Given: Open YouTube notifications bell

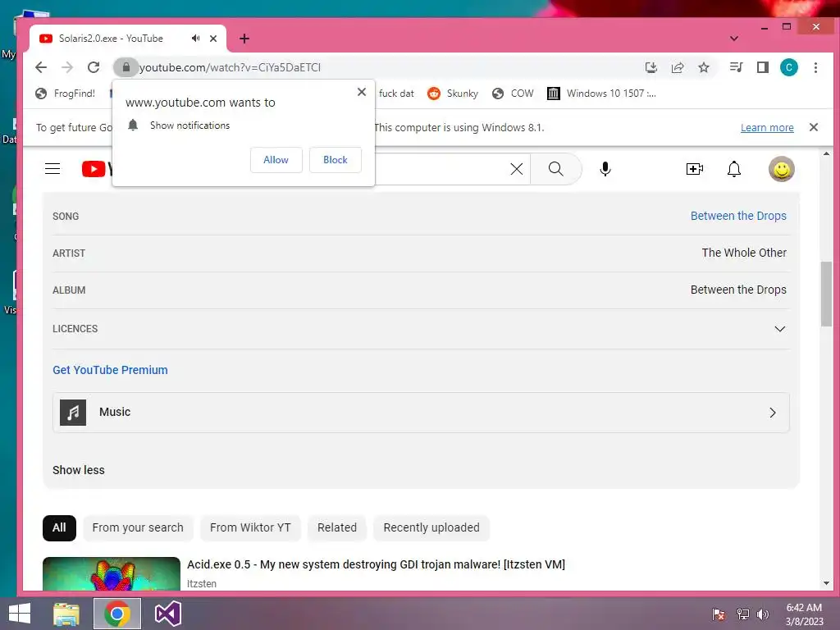Looking at the screenshot, I should [734, 169].
